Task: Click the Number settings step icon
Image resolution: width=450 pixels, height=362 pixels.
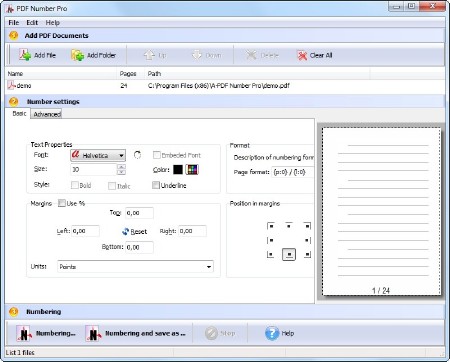Action: click(14, 101)
